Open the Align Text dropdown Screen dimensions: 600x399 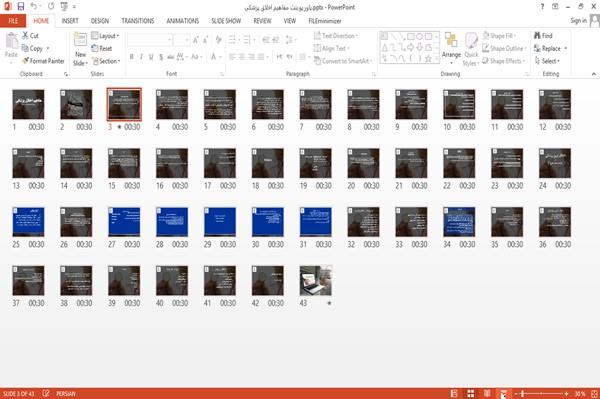[x=331, y=48]
